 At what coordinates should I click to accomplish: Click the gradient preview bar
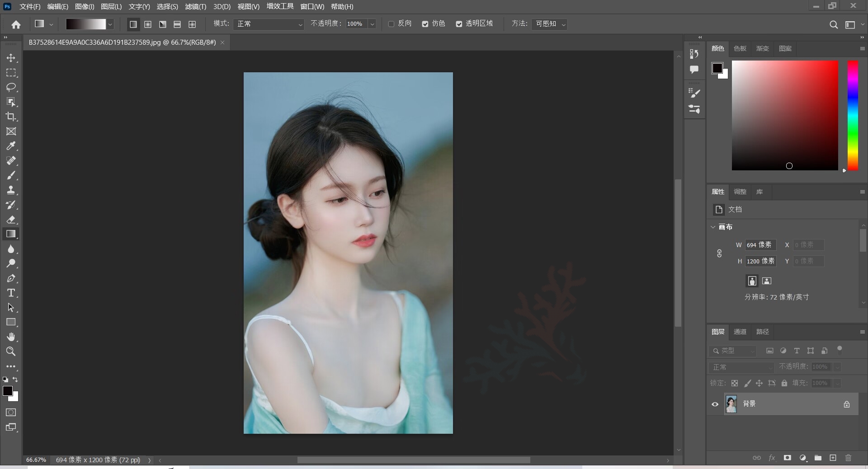(x=86, y=24)
